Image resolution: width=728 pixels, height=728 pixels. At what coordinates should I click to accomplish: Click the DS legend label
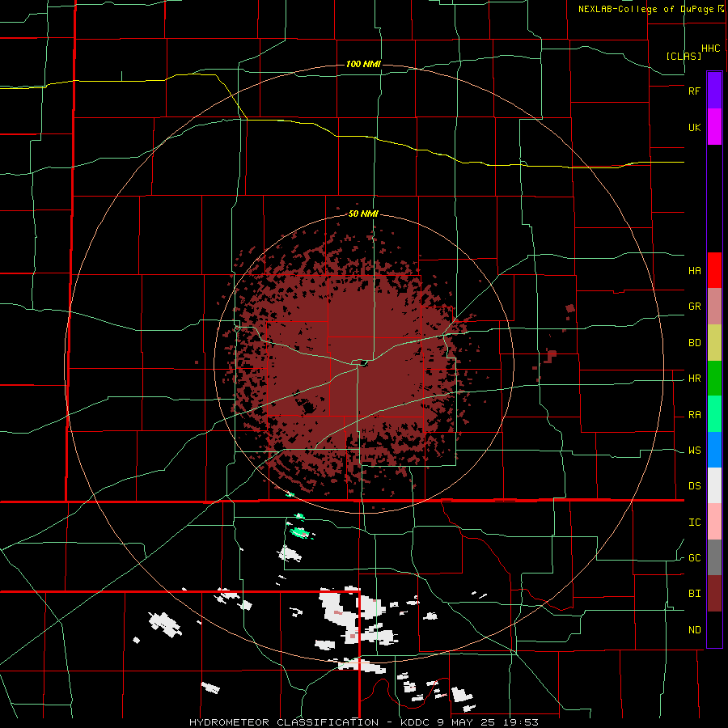pyautogui.click(x=694, y=486)
